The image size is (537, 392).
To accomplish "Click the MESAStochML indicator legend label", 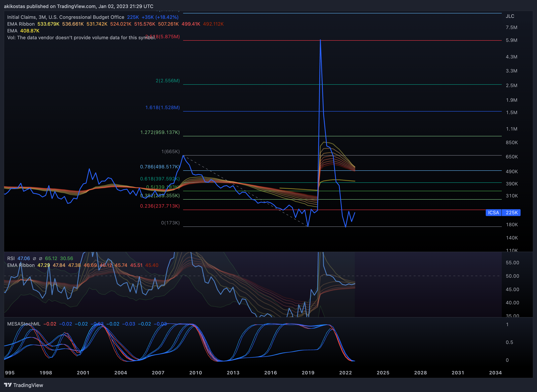I will [24, 324].
